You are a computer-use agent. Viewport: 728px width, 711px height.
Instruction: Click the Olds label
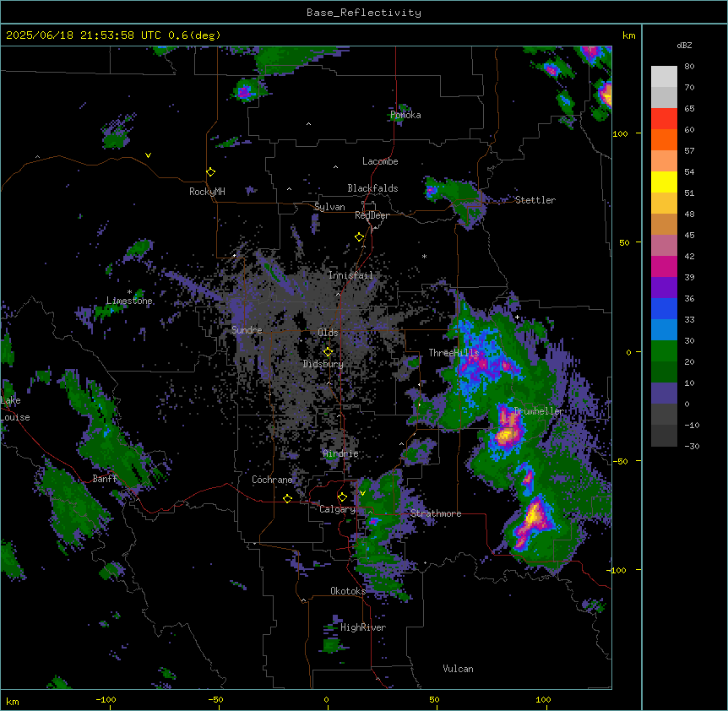click(x=328, y=333)
